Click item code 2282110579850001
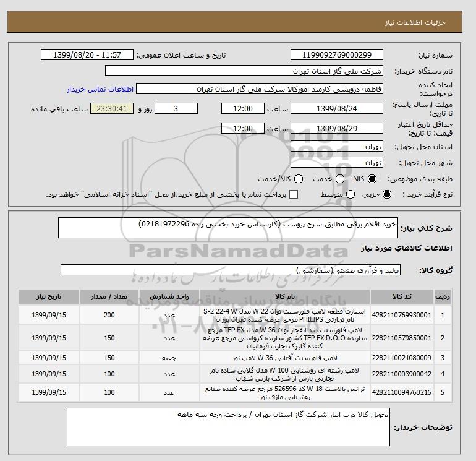The width and height of the screenshot is (476, 461). click(402, 338)
